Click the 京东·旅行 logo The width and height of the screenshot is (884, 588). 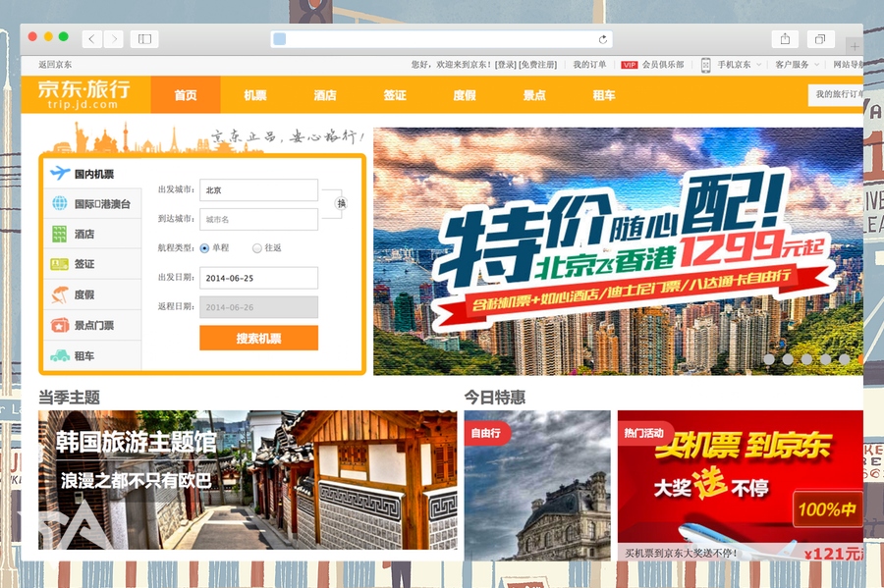tap(84, 94)
